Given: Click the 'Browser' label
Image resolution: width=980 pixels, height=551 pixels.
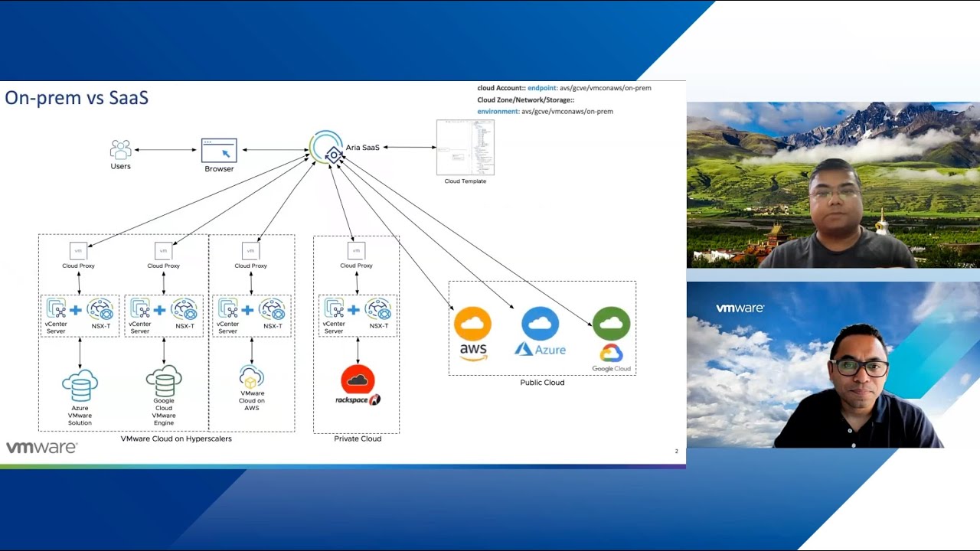Looking at the screenshot, I should 219,169.
